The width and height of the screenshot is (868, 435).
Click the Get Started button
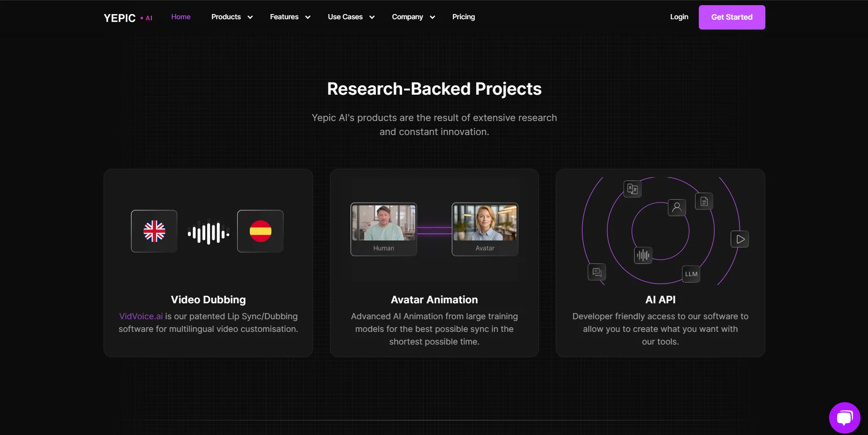[731, 17]
